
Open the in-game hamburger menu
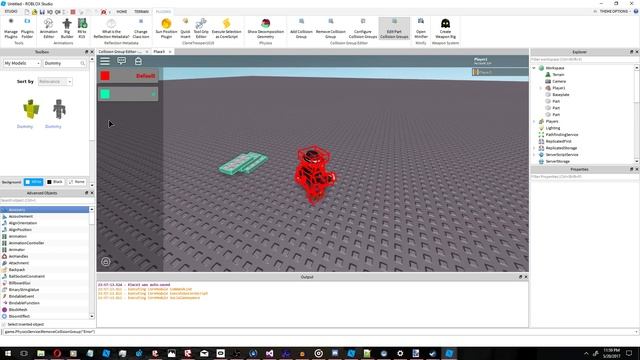point(105,61)
